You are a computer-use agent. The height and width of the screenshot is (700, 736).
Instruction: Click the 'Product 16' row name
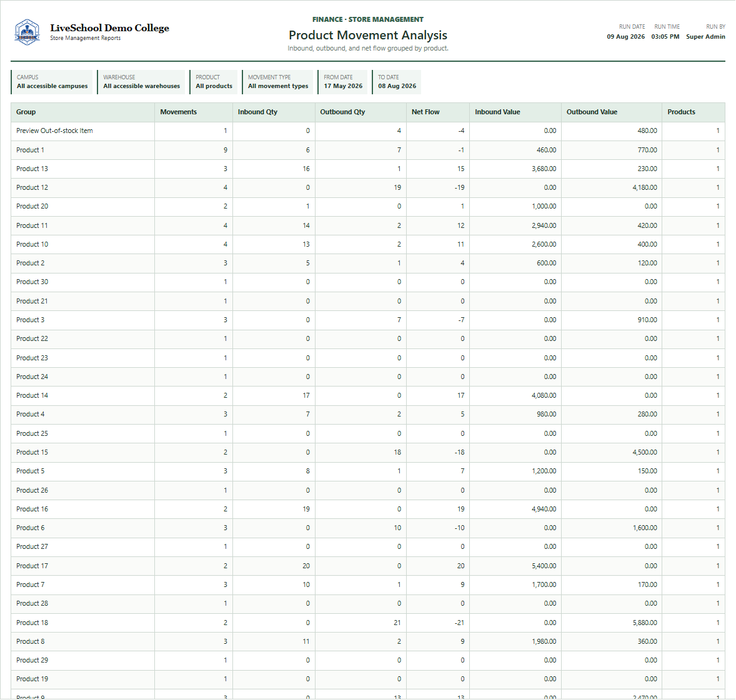tap(32, 509)
